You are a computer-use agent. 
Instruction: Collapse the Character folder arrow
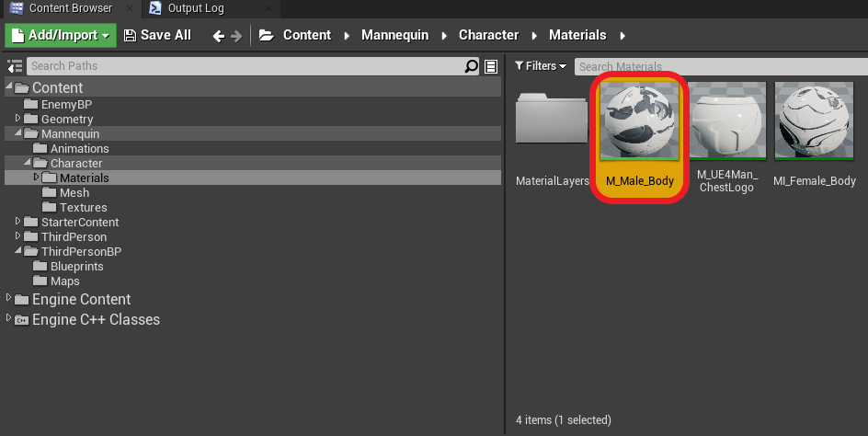[x=28, y=162]
